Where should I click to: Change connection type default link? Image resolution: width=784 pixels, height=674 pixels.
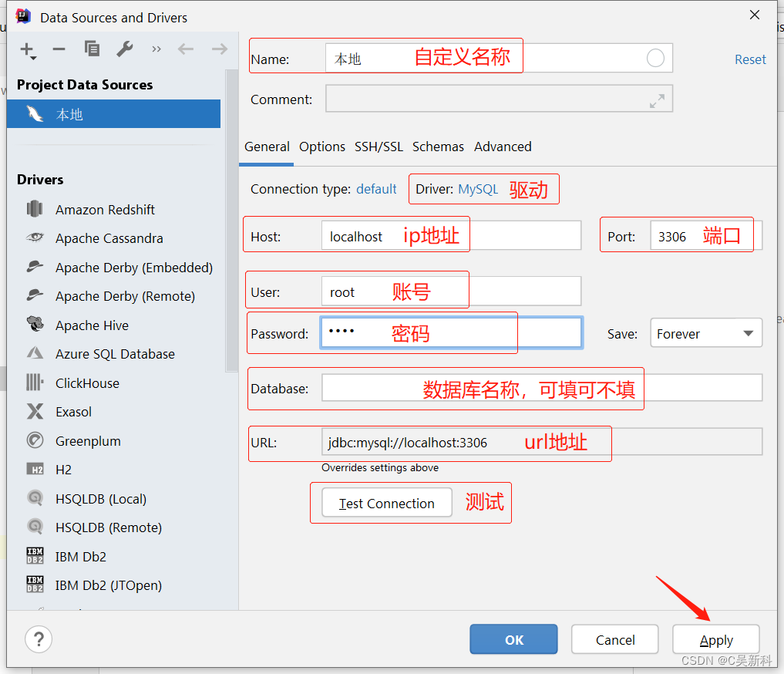376,189
